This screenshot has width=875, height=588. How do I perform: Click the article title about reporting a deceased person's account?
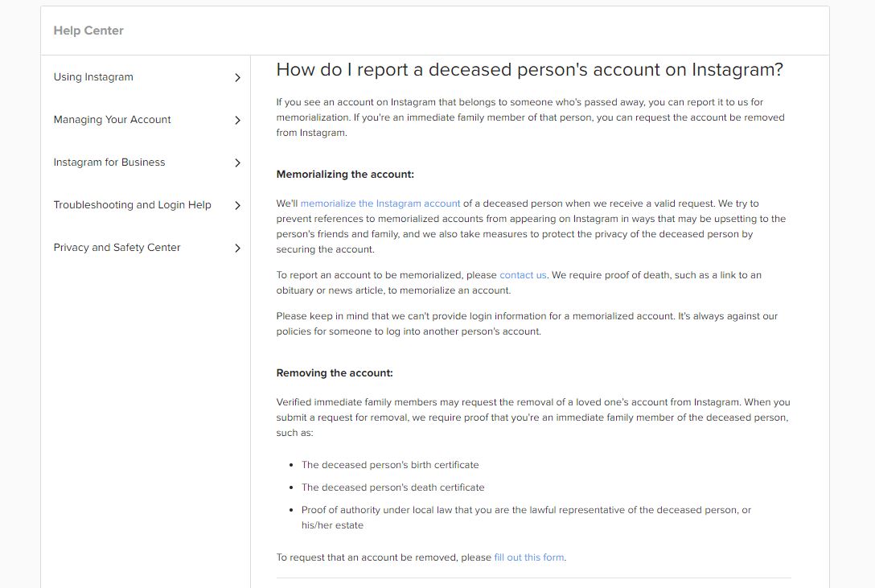(x=529, y=70)
